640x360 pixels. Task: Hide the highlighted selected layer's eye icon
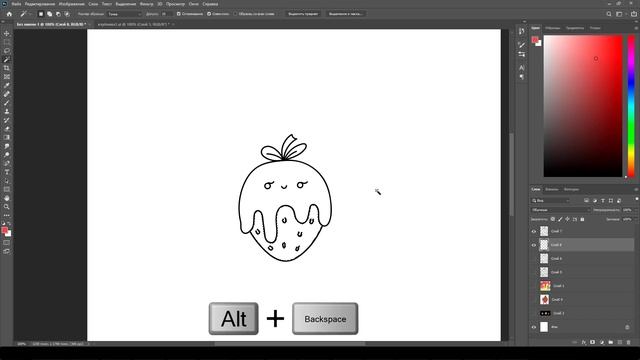tap(533, 245)
